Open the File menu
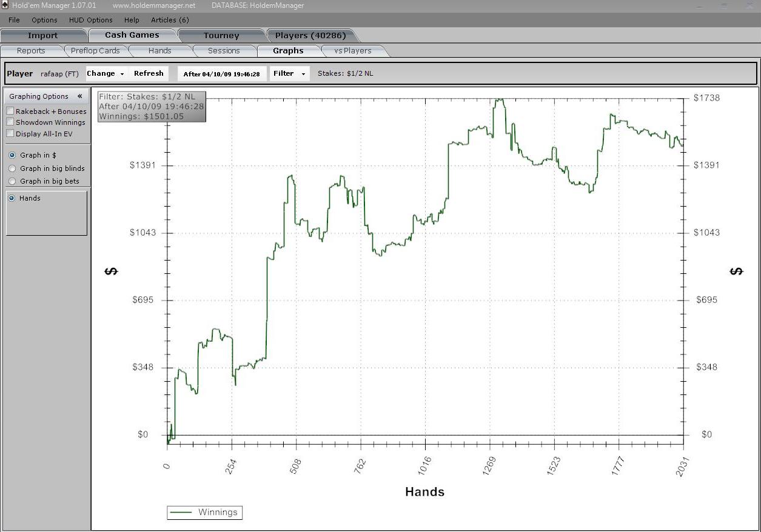 pyautogui.click(x=14, y=20)
